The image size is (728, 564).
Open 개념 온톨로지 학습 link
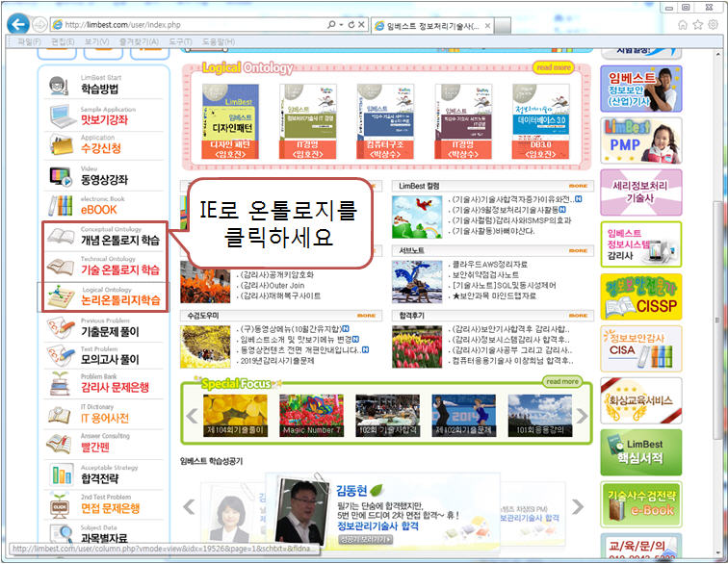[x=119, y=240]
